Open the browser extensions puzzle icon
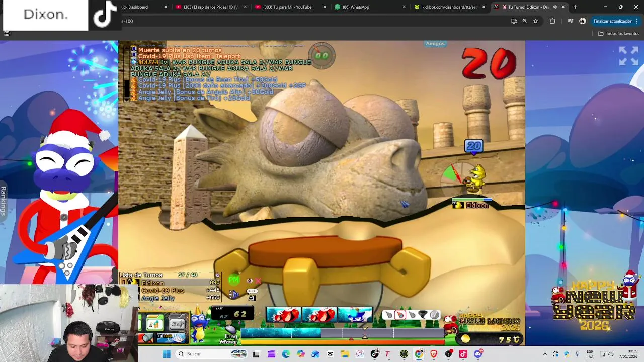 552,21
